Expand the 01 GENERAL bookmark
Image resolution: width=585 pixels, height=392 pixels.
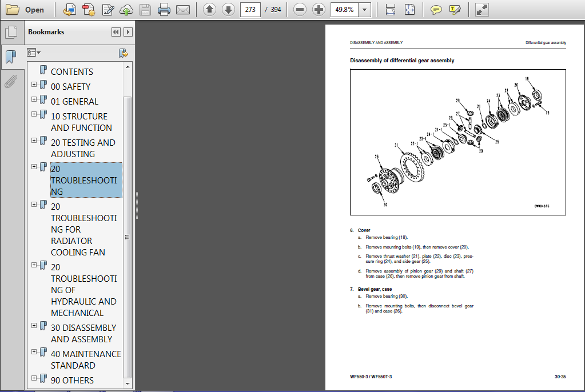click(x=34, y=99)
